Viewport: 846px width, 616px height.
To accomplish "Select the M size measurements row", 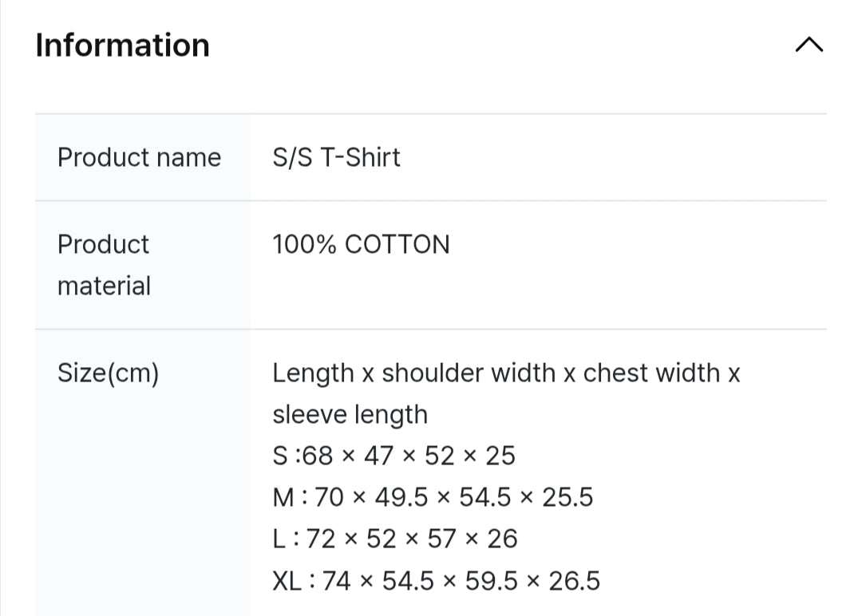I will 433,497.
